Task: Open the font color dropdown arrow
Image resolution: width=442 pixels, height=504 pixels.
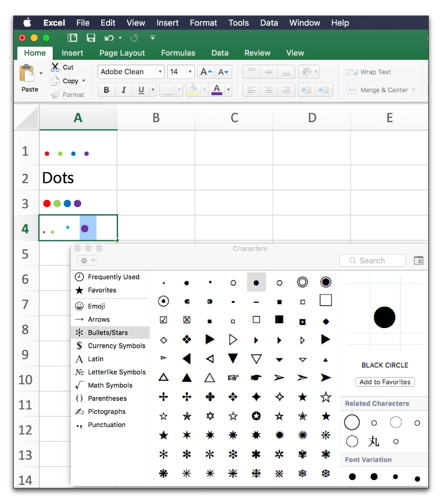Action: click(x=228, y=90)
